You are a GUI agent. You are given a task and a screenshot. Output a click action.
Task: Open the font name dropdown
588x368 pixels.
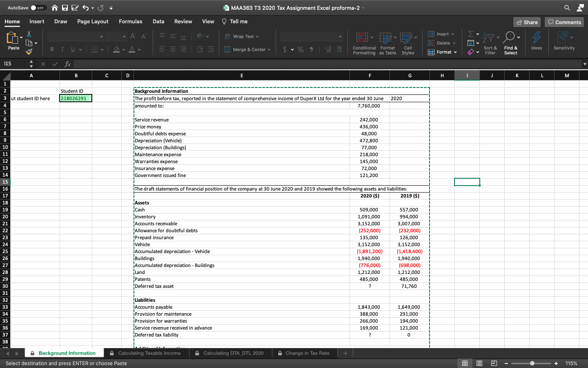tap(102, 37)
